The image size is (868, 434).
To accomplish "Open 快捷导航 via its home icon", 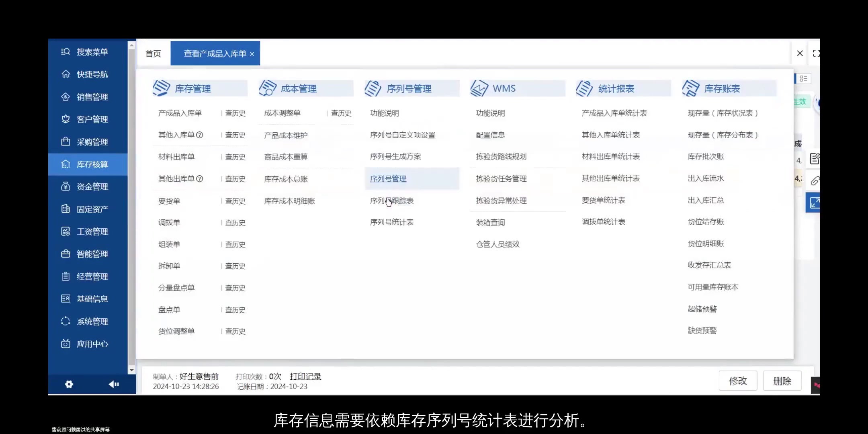I will (66, 74).
